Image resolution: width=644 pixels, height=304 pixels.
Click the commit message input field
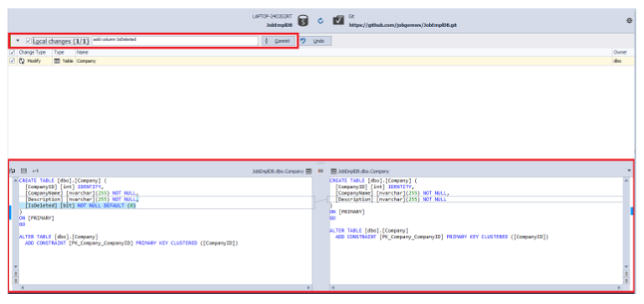pos(175,40)
